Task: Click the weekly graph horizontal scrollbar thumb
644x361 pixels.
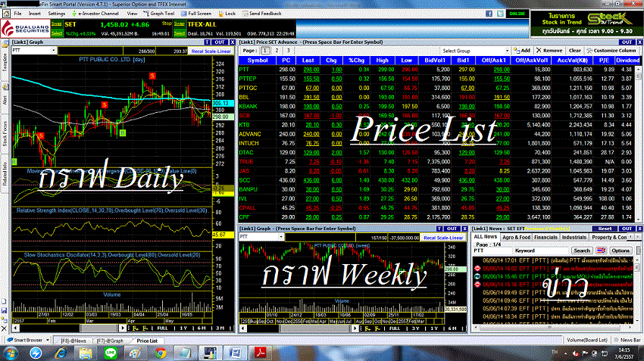Action: 315,328
